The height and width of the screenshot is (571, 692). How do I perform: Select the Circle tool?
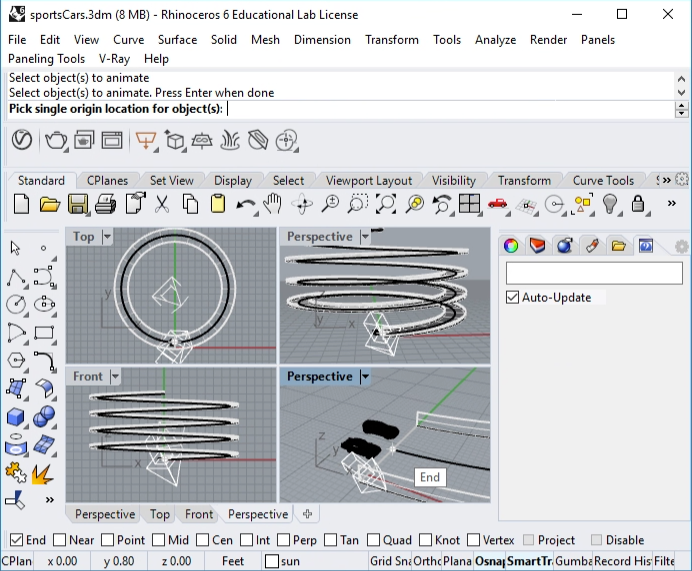(x=16, y=304)
